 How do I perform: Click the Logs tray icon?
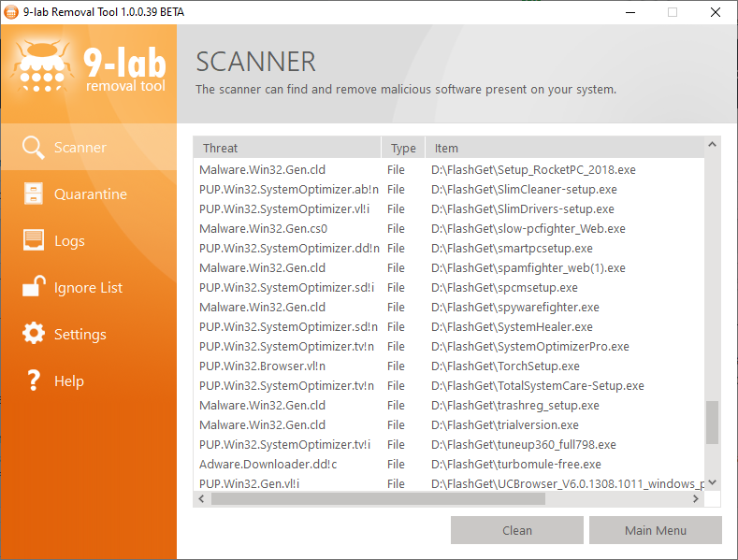coord(34,240)
